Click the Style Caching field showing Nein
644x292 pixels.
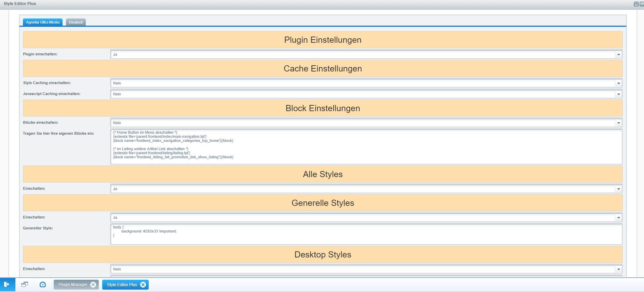pyautogui.click(x=363, y=83)
